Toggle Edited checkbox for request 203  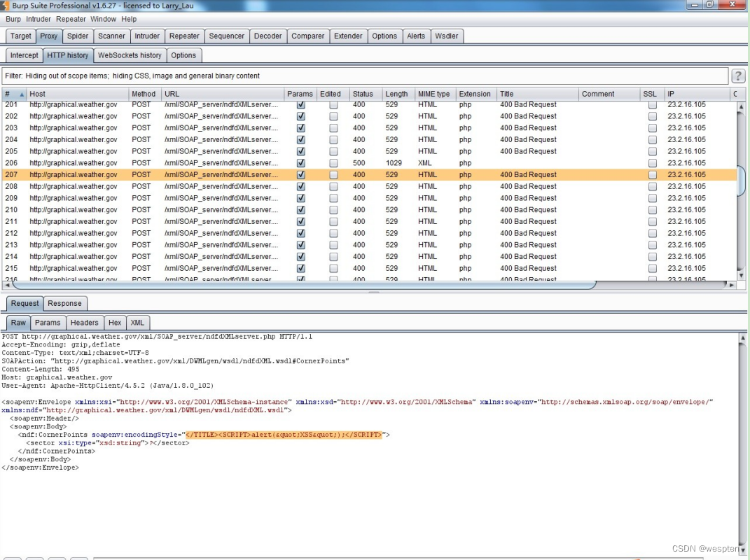(333, 128)
